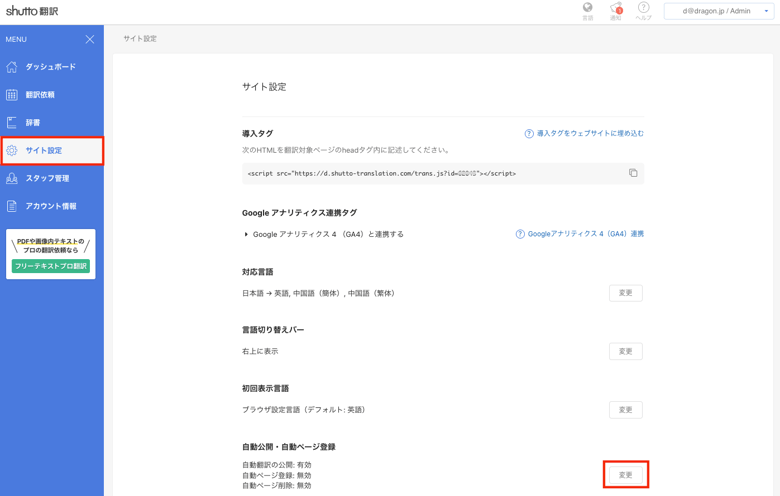Click help icon beside GA4 連携 link

point(520,234)
